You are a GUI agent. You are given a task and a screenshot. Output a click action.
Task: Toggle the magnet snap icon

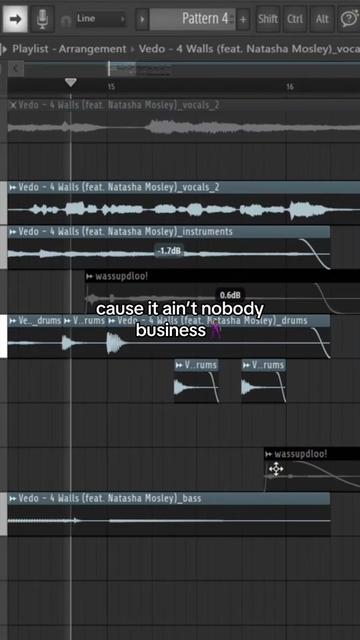(65, 20)
